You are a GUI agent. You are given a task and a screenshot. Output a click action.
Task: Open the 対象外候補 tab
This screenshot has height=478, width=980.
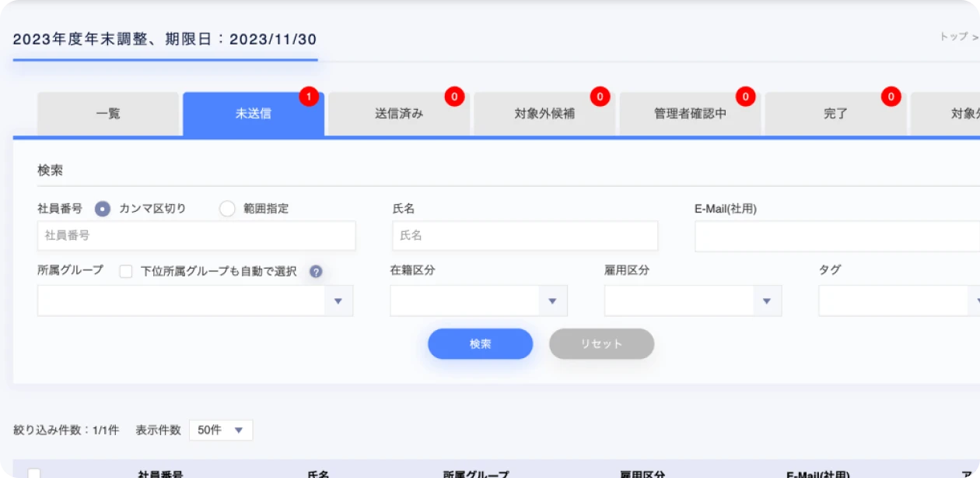pyautogui.click(x=544, y=114)
